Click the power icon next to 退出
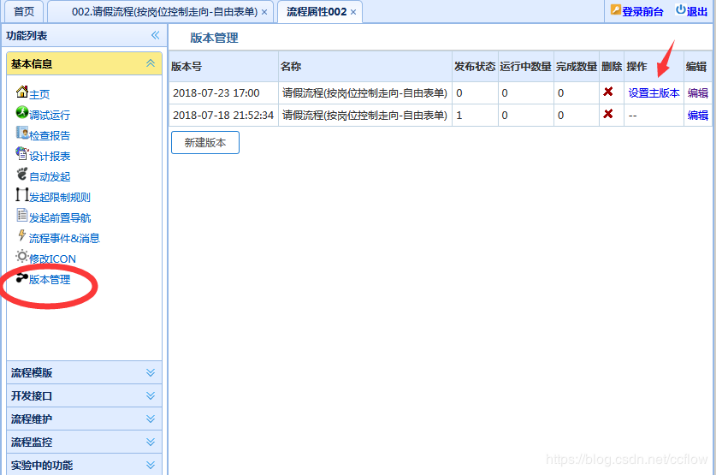The width and height of the screenshot is (717, 475). pyautogui.click(x=681, y=10)
